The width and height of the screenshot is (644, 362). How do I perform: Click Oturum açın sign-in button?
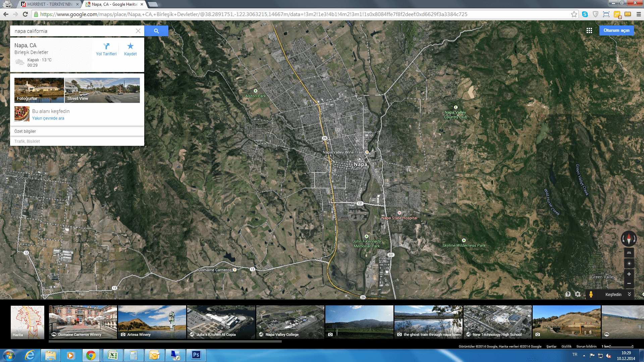[616, 31]
